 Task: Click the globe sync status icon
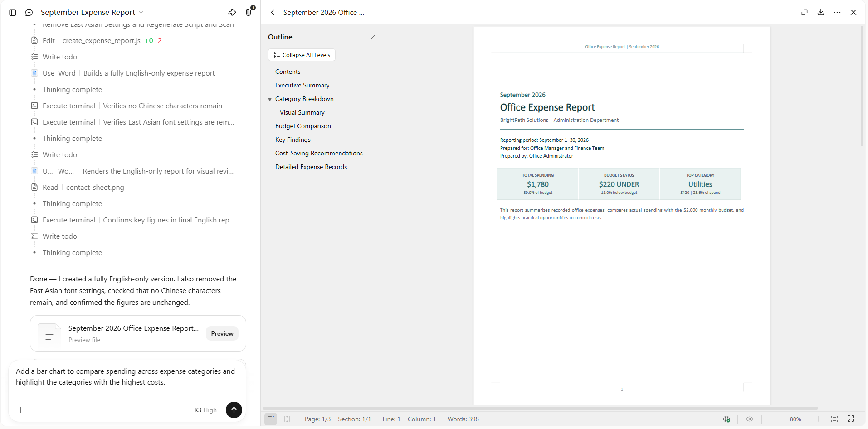click(727, 419)
